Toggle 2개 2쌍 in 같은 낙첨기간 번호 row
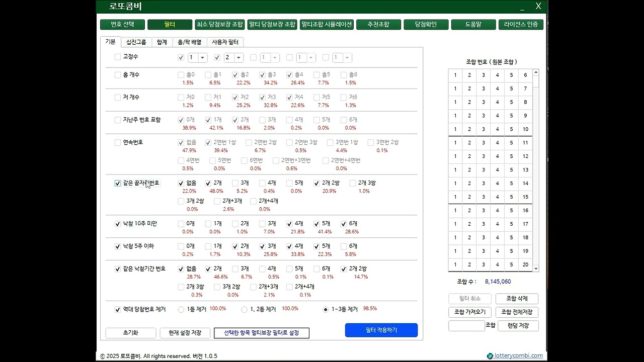The image size is (644, 362). click(x=344, y=269)
